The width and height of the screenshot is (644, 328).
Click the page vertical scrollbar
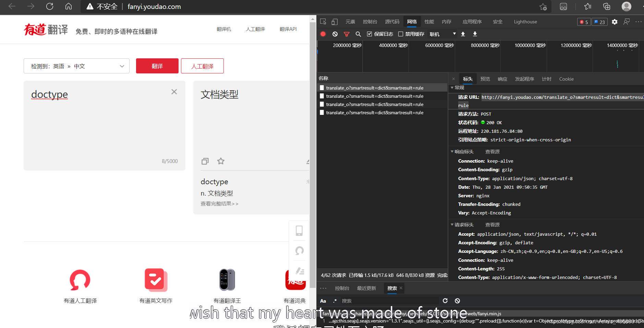313,154
